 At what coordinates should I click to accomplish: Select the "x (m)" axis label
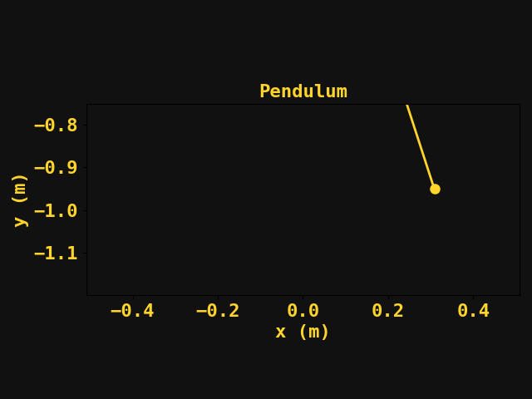[x=303, y=332]
